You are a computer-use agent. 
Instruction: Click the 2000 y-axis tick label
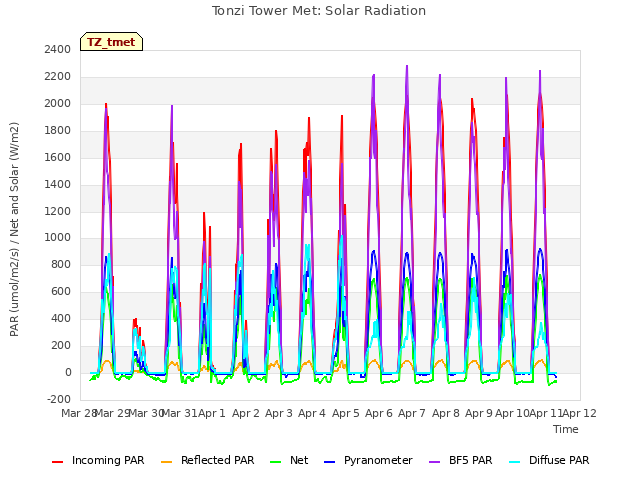58,104
